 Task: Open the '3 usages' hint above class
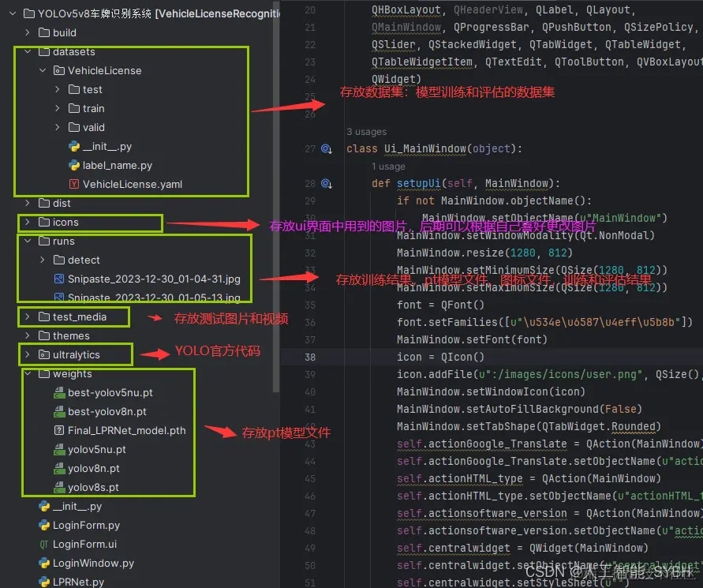pos(366,132)
